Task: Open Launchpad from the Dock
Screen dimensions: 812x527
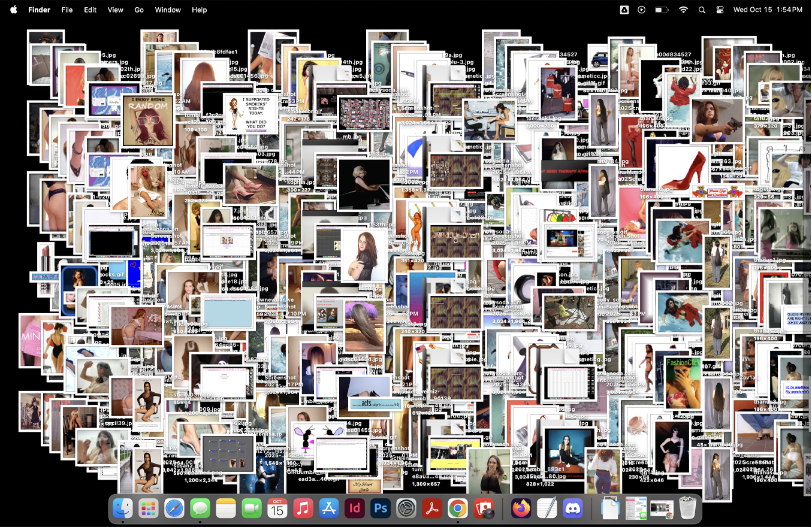Action: [x=148, y=509]
